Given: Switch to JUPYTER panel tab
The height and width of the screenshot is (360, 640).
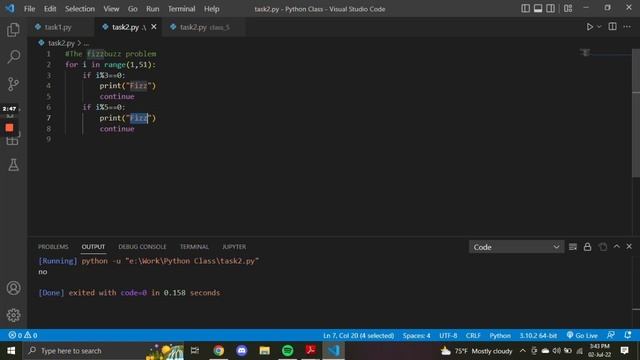Looking at the screenshot, I should [x=234, y=247].
